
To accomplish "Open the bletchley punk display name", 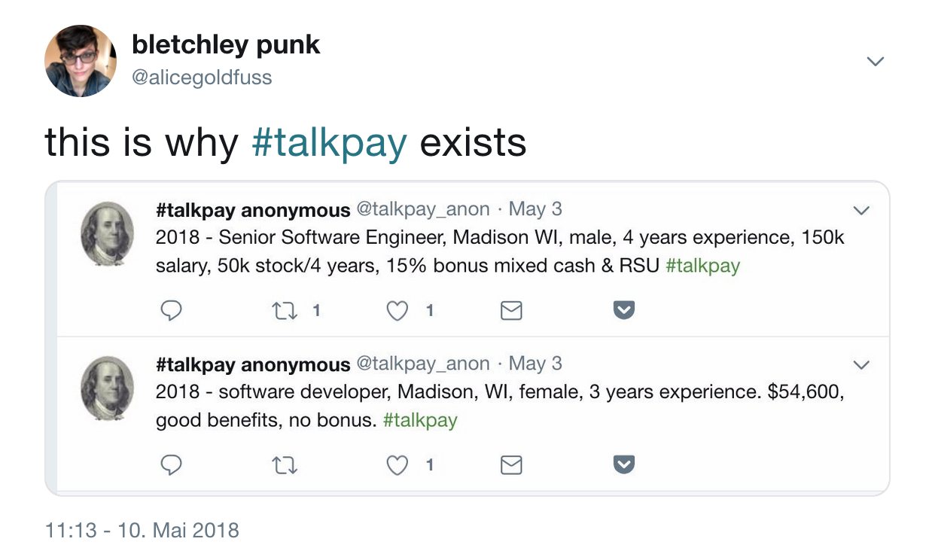I will click(x=226, y=45).
